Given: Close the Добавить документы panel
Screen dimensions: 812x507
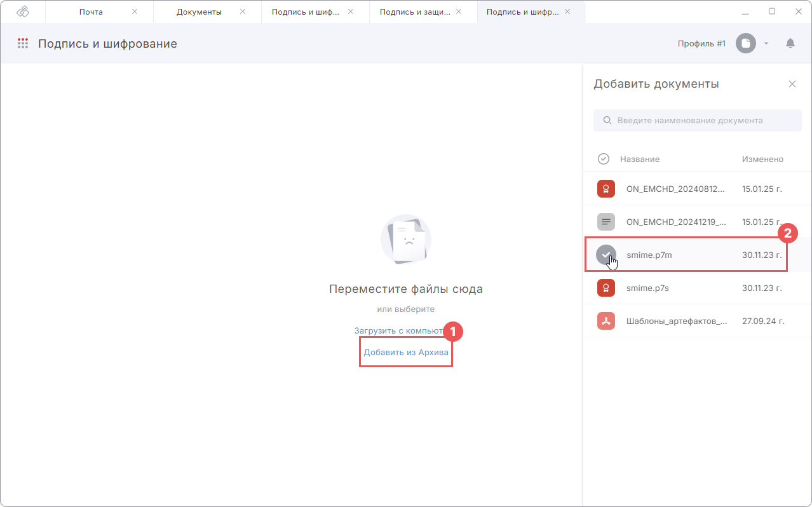Looking at the screenshot, I should point(792,84).
